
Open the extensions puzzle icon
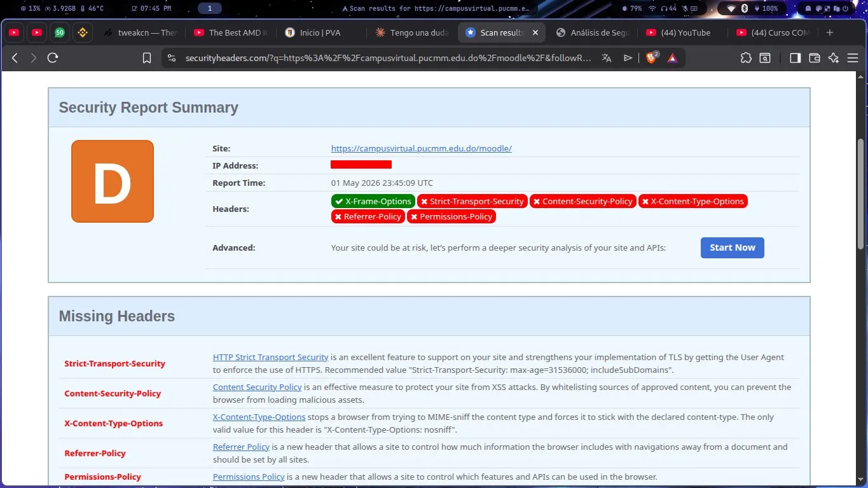pyautogui.click(x=746, y=58)
